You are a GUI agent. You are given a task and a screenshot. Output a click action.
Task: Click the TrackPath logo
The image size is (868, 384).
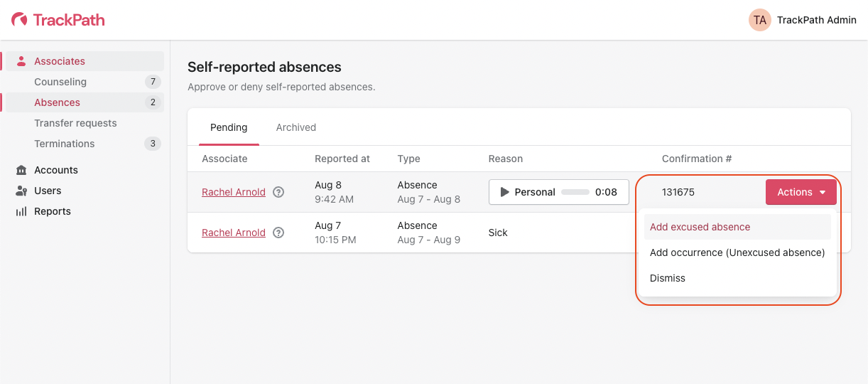point(58,20)
